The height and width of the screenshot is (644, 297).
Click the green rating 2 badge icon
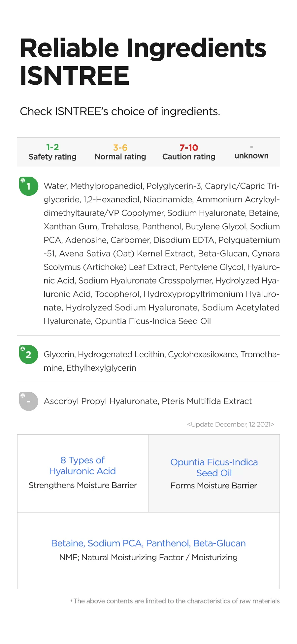pos(29,355)
